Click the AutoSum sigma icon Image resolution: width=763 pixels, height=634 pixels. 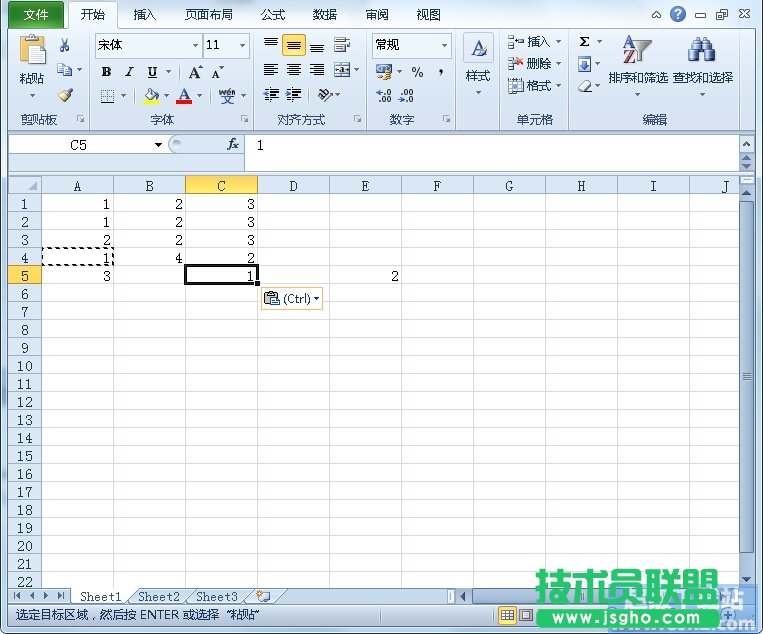tap(585, 42)
